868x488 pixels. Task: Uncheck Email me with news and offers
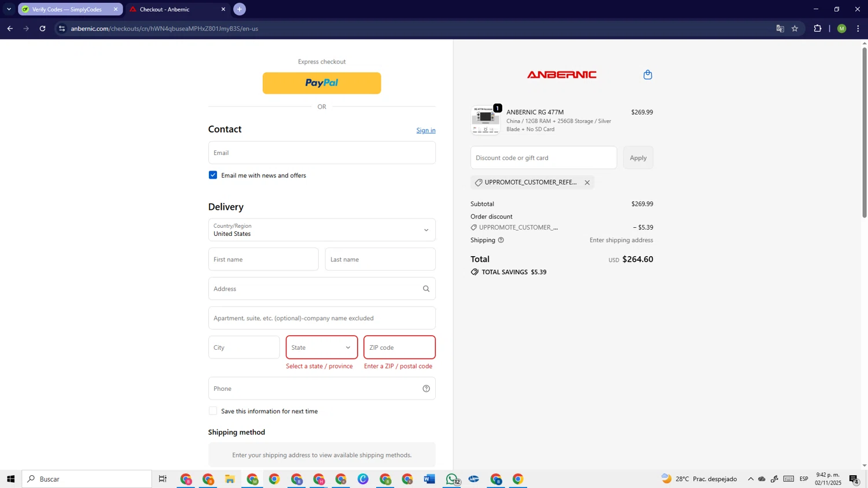point(213,175)
